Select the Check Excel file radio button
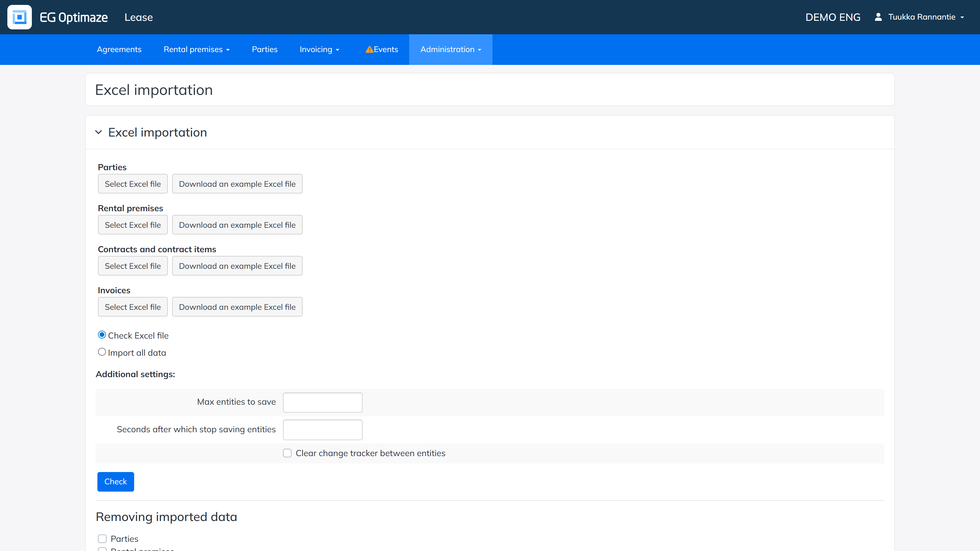 [102, 335]
